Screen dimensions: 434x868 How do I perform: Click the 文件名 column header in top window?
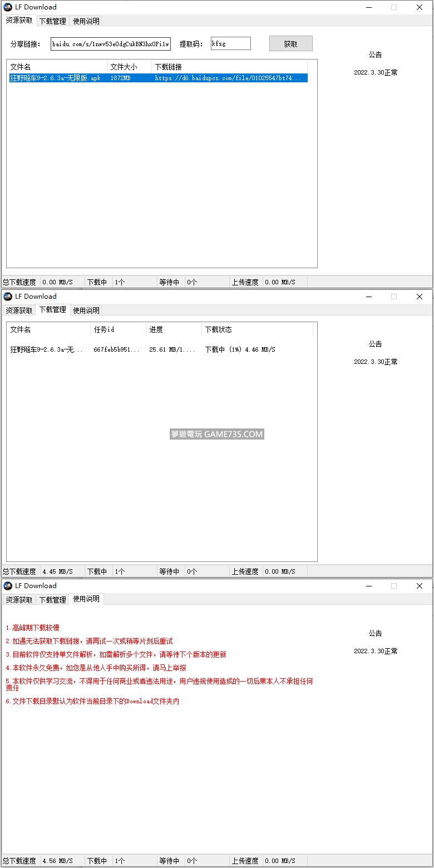57,67
